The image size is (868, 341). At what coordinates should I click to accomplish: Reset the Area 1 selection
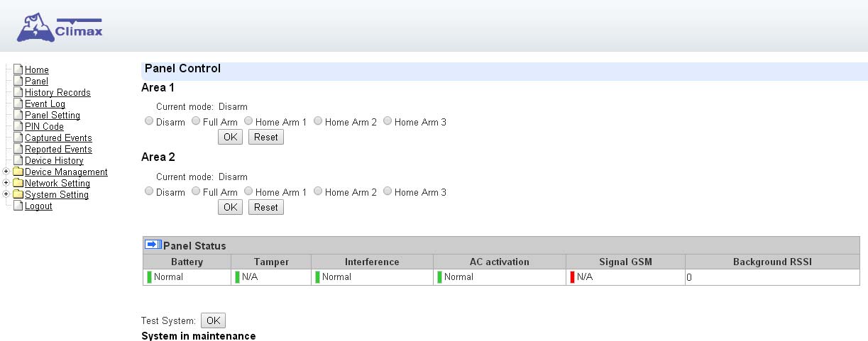click(266, 137)
